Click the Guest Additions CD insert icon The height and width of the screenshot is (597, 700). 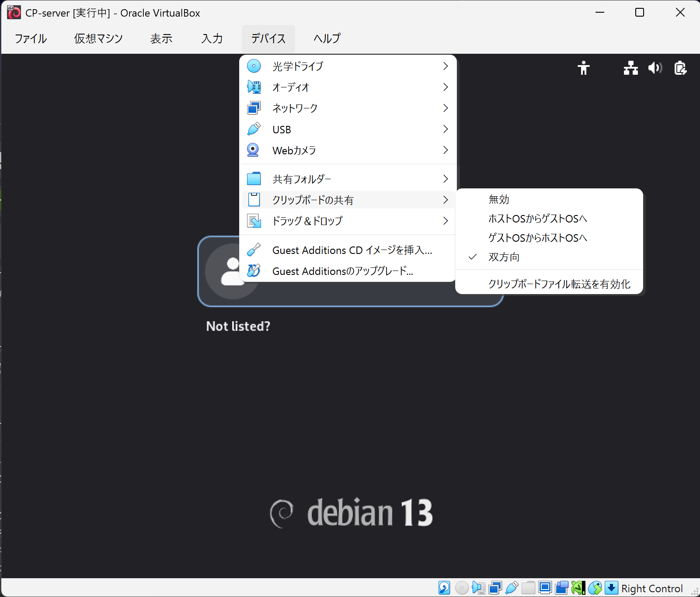[254, 250]
